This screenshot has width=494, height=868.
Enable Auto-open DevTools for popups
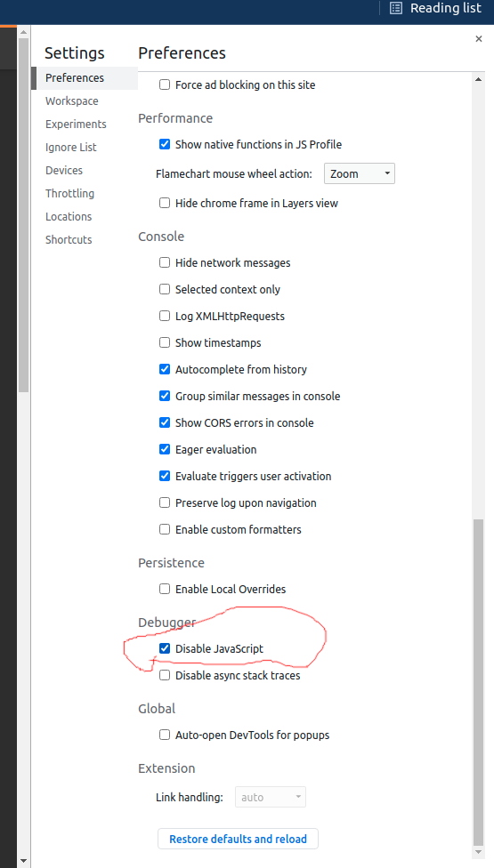165,735
